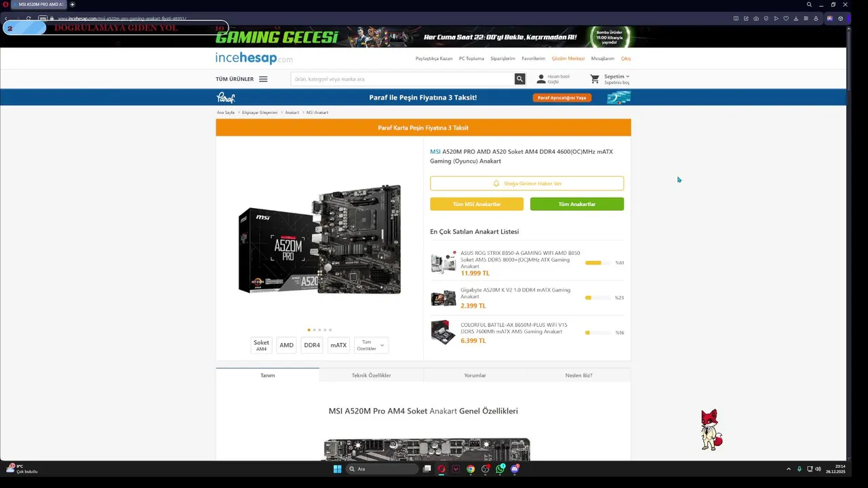Open Çözüm Merkezi link
Screen dimensions: 868x488
(x=568, y=58)
